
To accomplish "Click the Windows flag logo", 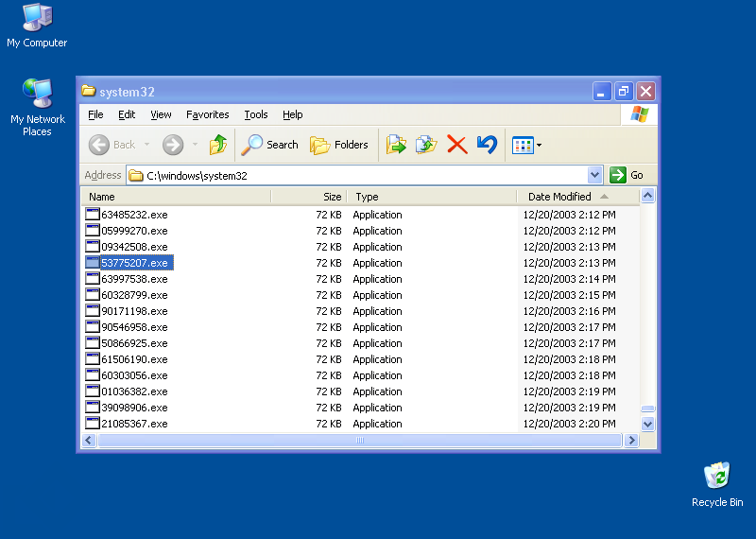I will pyautogui.click(x=640, y=114).
